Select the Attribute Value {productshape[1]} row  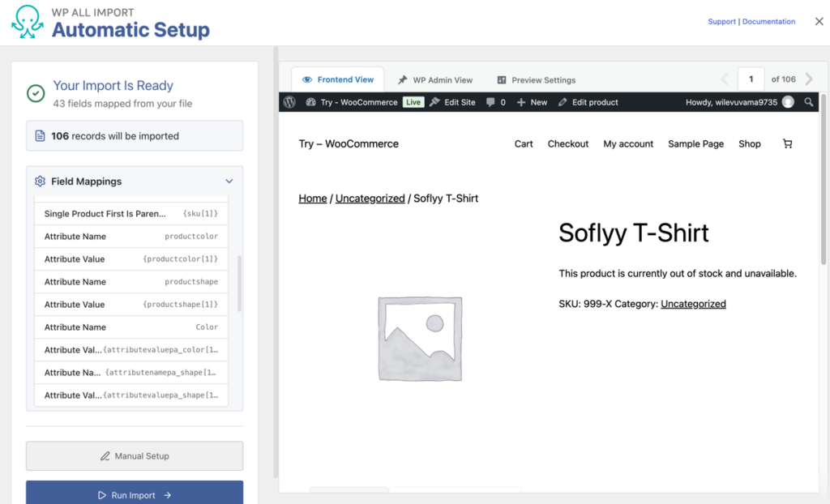point(131,305)
